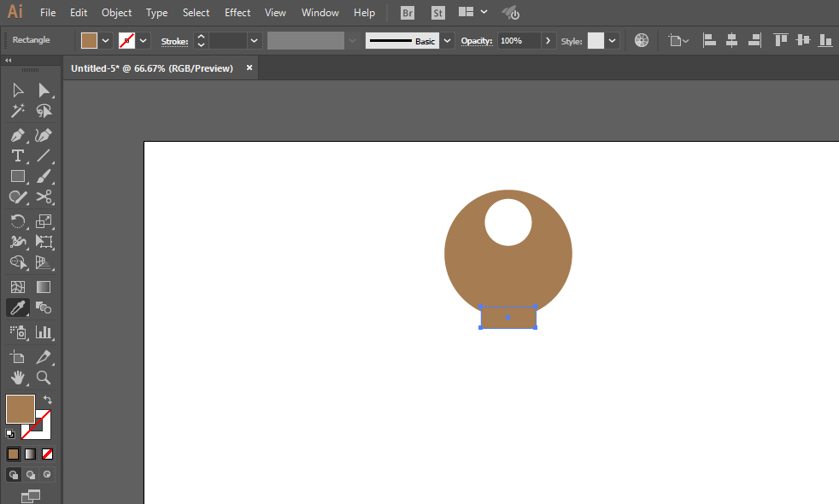The image size is (839, 504).
Task: Click the large brown fill swatch
Action: coord(21,409)
